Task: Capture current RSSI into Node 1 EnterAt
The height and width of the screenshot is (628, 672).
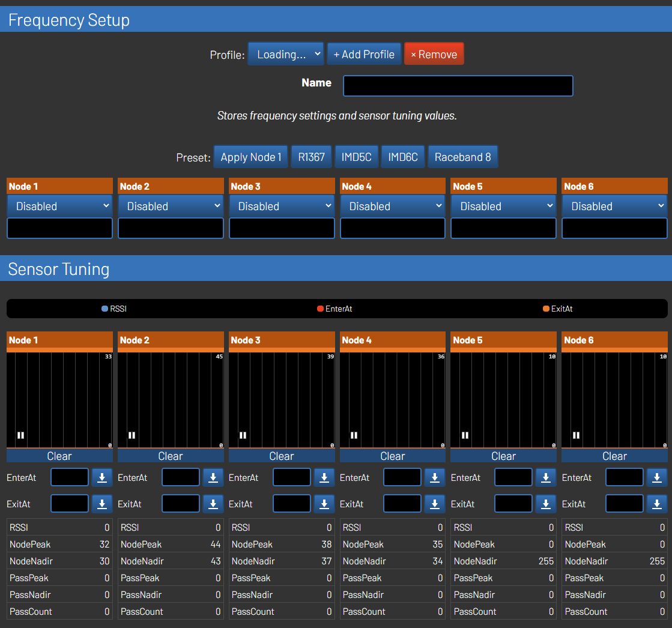Action: pos(101,477)
